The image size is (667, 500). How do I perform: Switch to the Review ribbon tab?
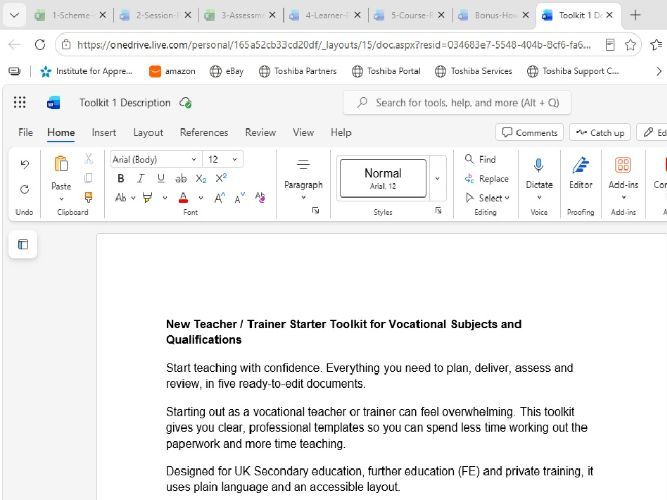coord(260,132)
